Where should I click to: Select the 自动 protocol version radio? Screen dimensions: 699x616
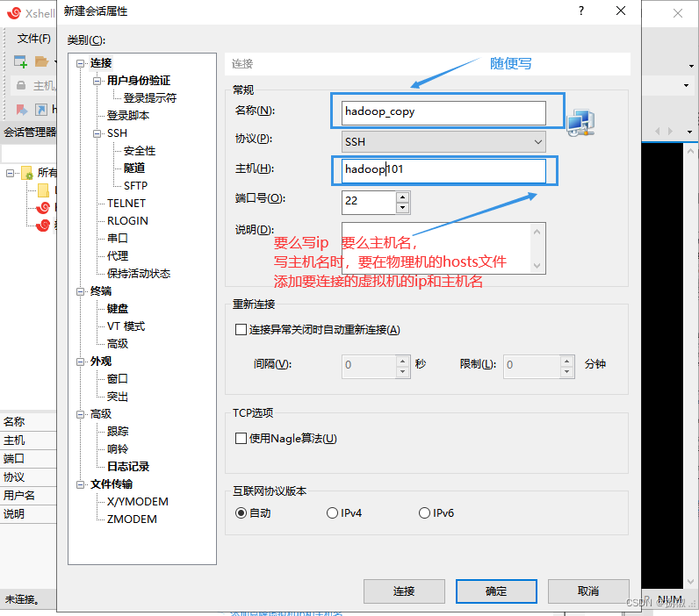click(241, 513)
